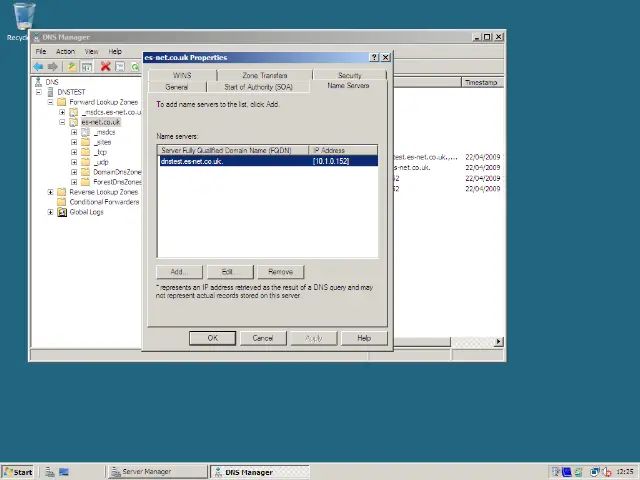
Task: Expand the Global Logs node
Action: pyautogui.click(x=50, y=212)
